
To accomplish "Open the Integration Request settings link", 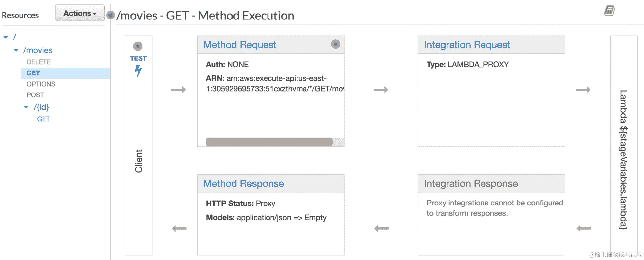I will pyautogui.click(x=467, y=45).
